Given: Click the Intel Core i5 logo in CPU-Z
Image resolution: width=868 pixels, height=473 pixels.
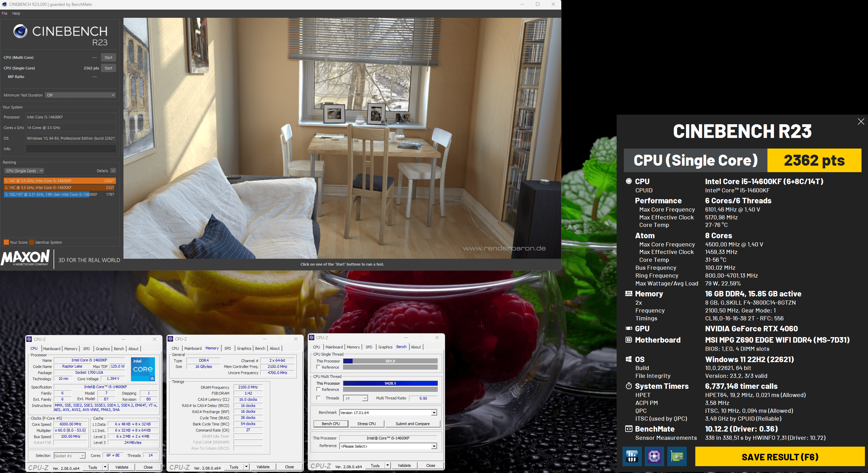Looking at the screenshot, I should pyautogui.click(x=143, y=369).
